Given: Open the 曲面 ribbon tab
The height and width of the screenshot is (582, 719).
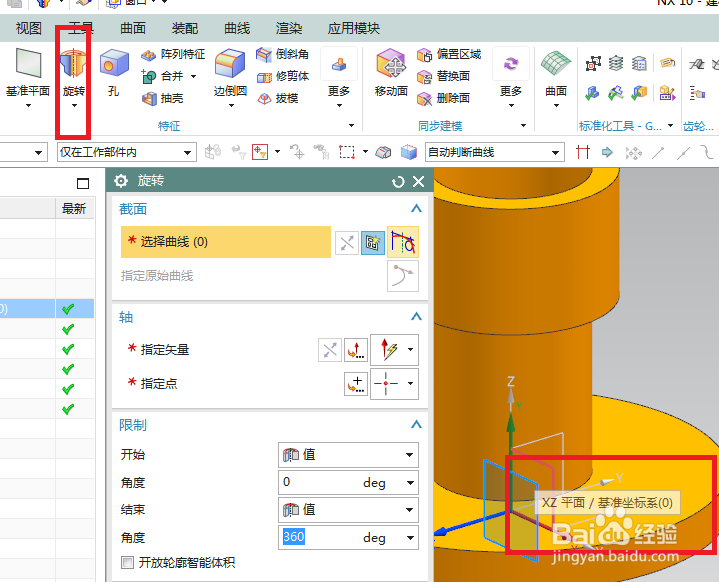Looking at the screenshot, I should click(x=133, y=28).
